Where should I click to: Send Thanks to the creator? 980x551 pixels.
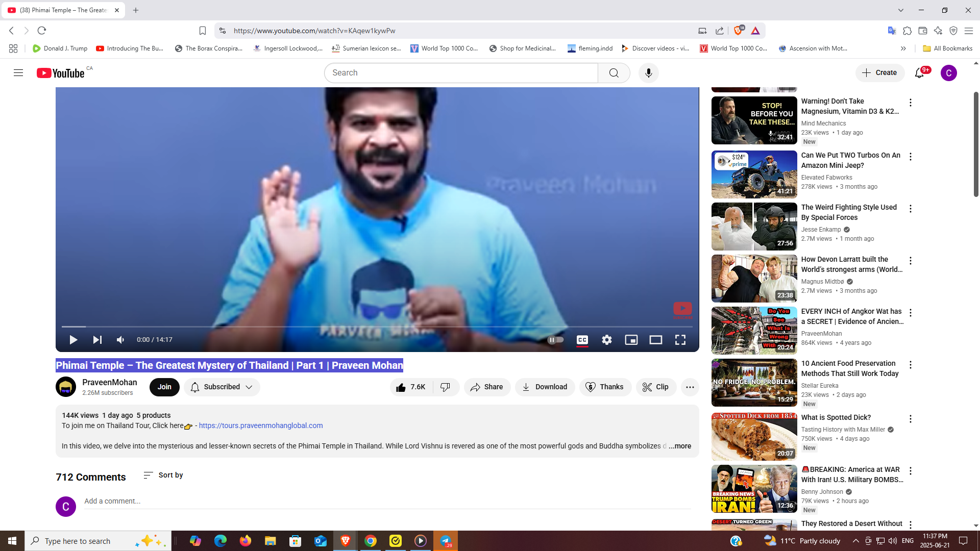pos(605,387)
